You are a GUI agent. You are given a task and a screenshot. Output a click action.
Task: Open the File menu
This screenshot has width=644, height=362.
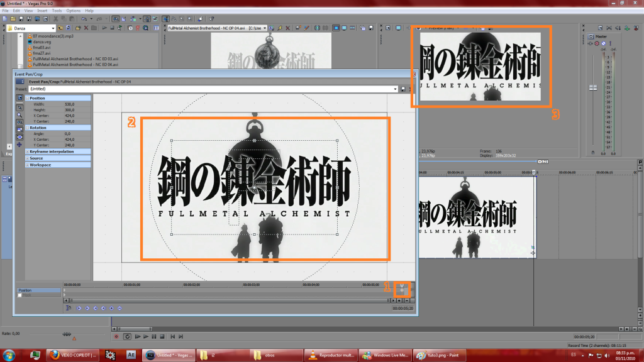click(x=5, y=11)
